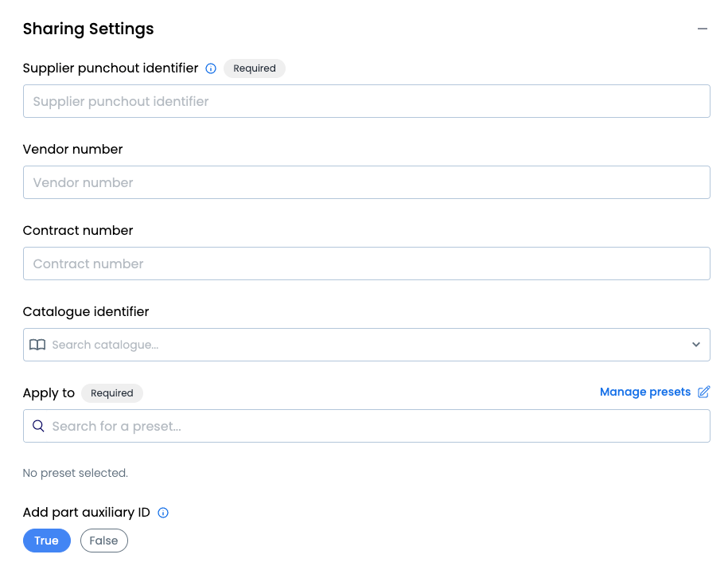
Task: Click the Sharing Settings heading
Action: point(88,29)
